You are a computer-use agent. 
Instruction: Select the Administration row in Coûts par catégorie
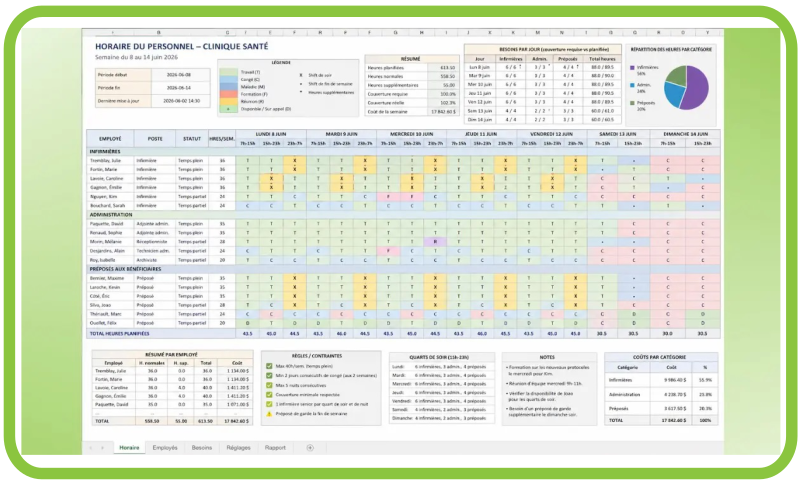(x=662, y=395)
